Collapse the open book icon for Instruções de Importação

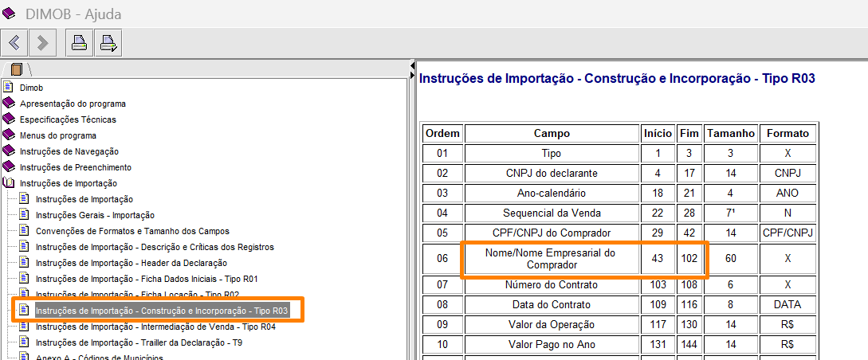pyautogui.click(x=8, y=182)
